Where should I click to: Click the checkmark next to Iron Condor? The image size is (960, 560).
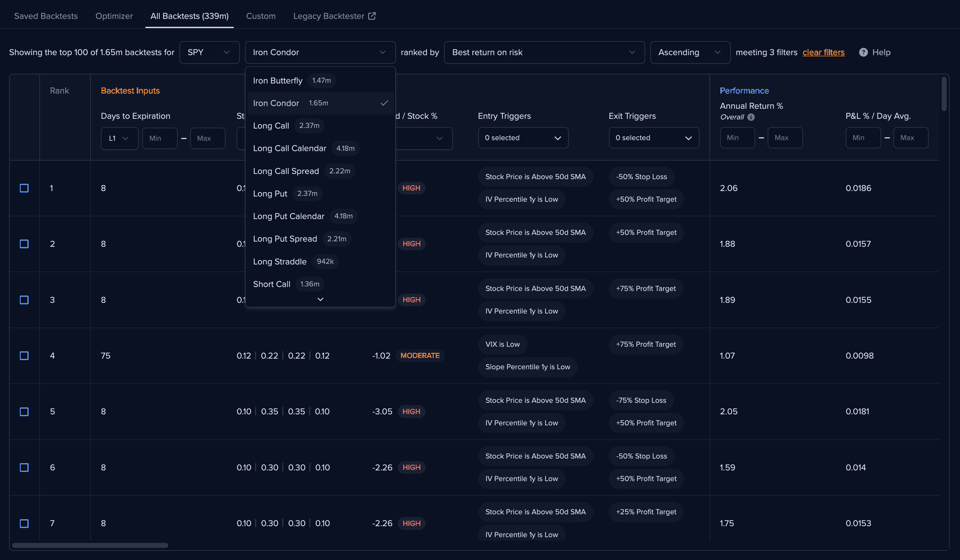[384, 103]
